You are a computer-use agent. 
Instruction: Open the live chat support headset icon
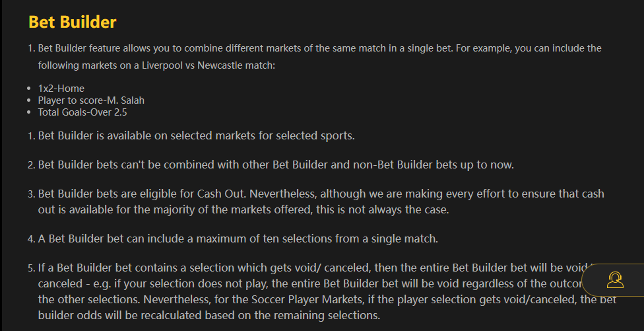[x=615, y=280]
